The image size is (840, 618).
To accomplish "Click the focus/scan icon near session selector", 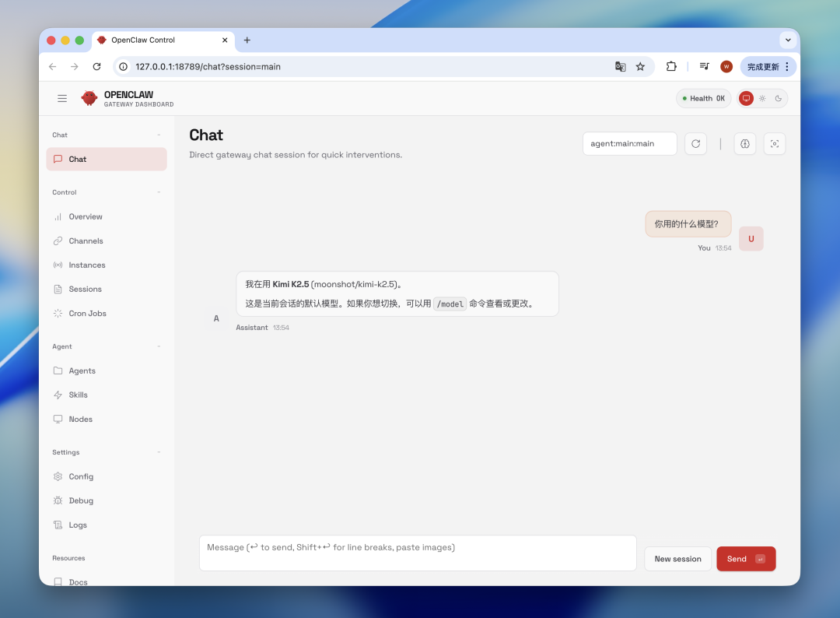I will 775,144.
